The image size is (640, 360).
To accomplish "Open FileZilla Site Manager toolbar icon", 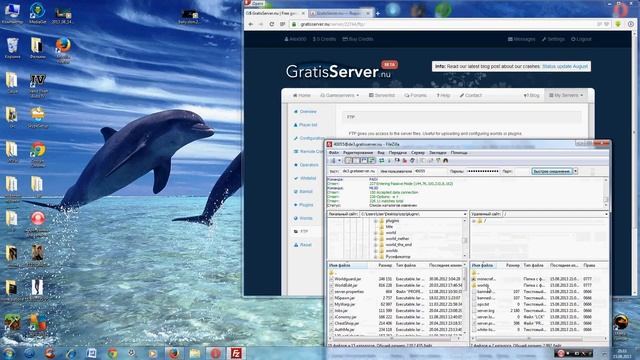I will [333, 161].
